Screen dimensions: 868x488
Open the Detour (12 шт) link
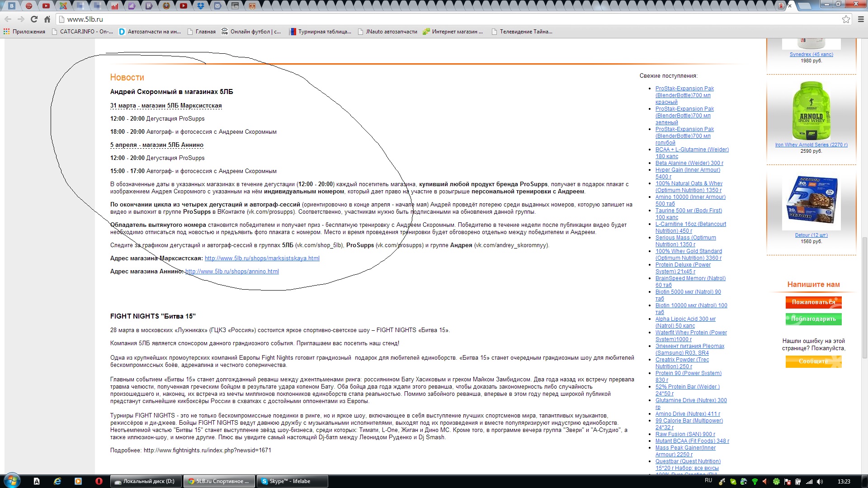point(811,235)
